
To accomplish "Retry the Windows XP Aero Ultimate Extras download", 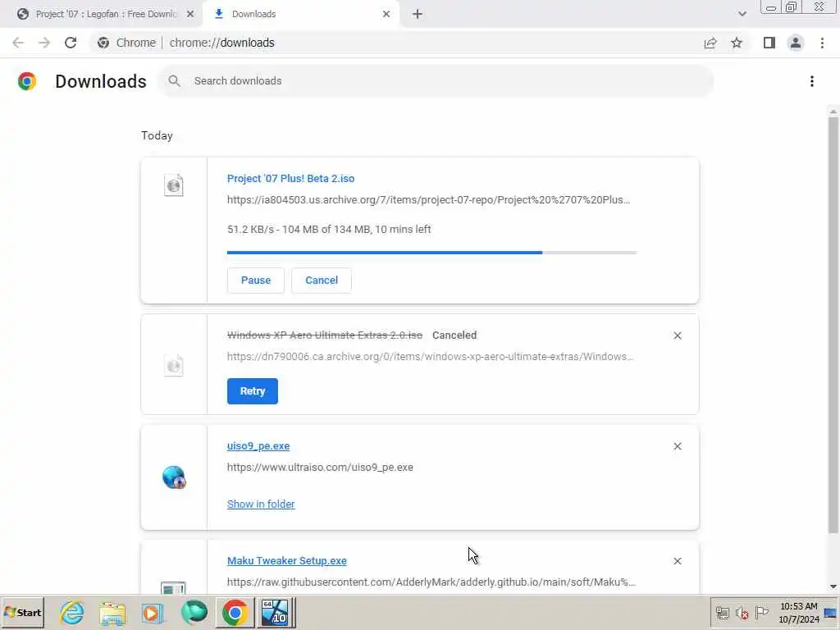I will [253, 391].
